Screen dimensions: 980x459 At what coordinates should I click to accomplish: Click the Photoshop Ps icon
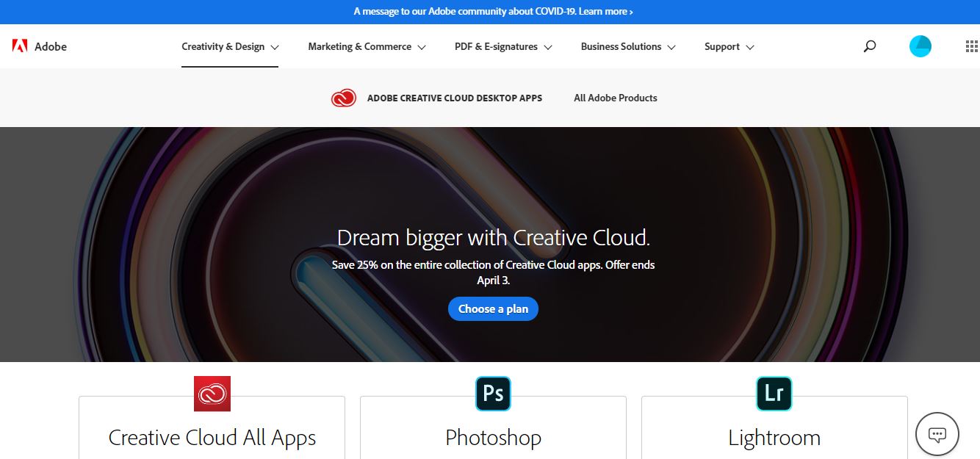(493, 394)
